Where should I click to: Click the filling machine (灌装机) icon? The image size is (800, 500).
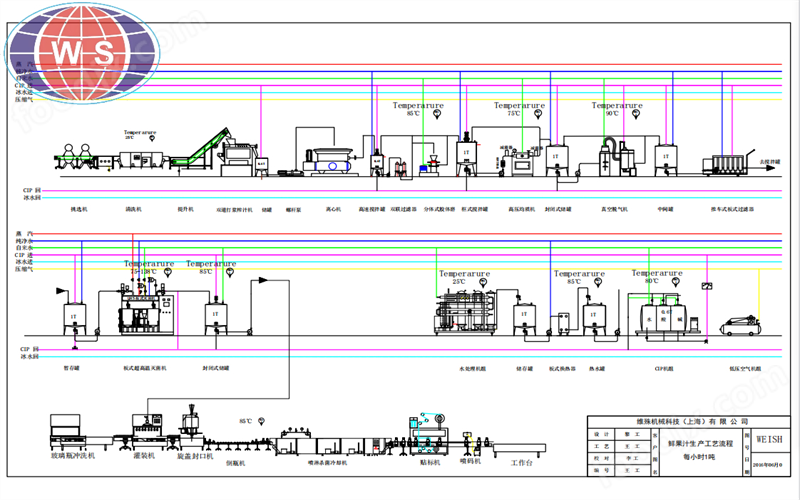coord(148,430)
